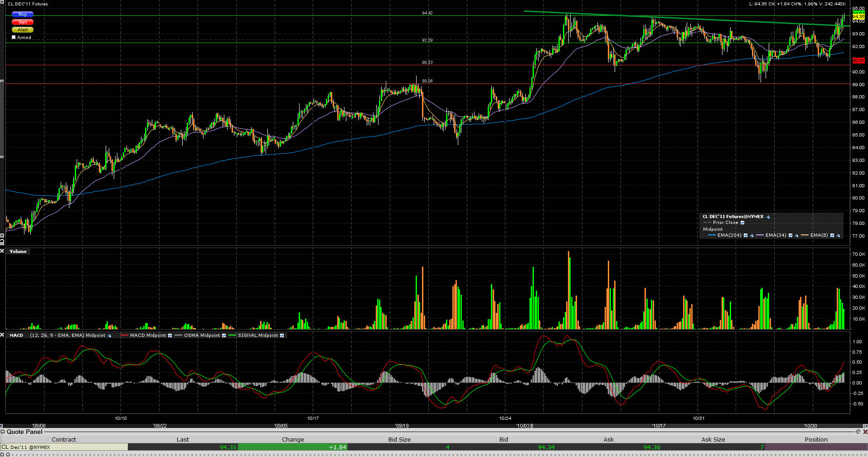Close the MACD sub-chart panel

[2, 335]
